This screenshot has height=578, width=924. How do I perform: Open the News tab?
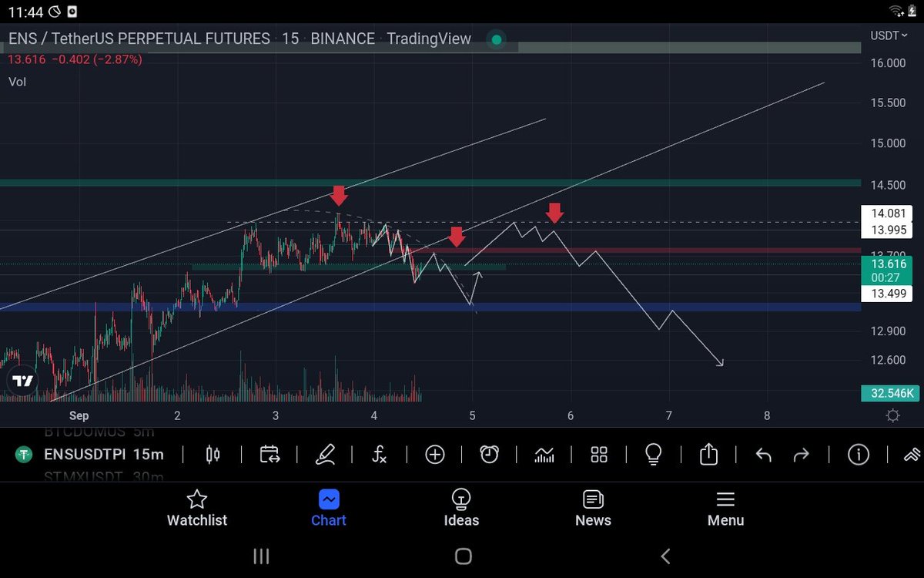[593, 509]
